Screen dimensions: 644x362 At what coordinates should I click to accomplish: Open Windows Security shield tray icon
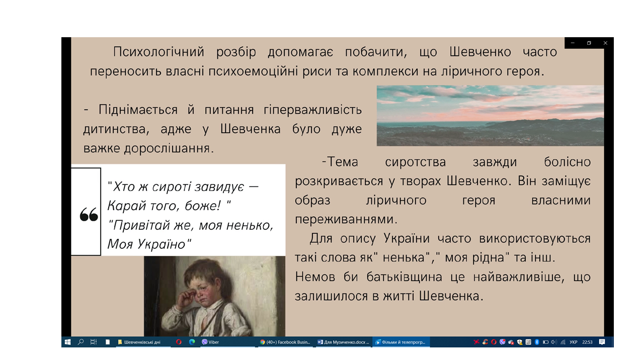click(520, 342)
